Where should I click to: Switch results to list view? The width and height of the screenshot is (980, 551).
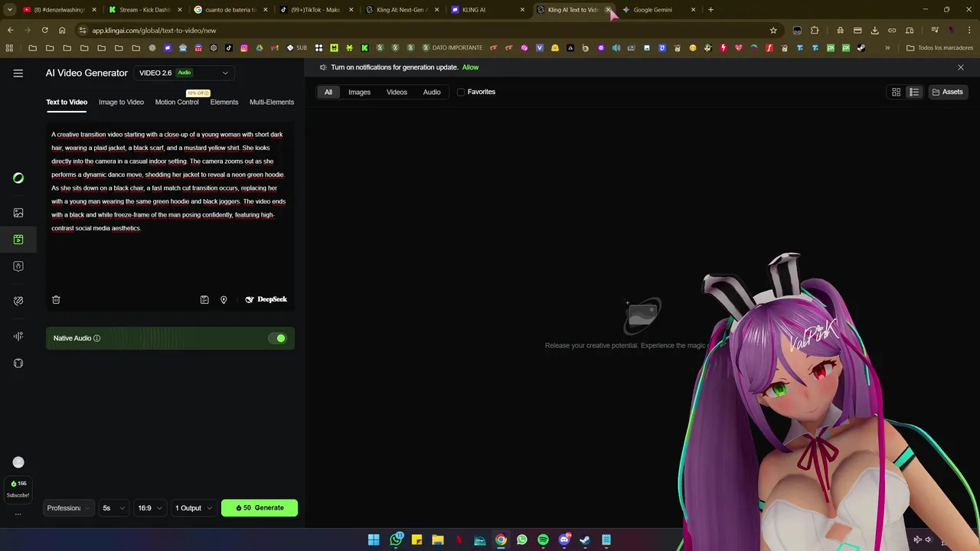click(x=913, y=92)
